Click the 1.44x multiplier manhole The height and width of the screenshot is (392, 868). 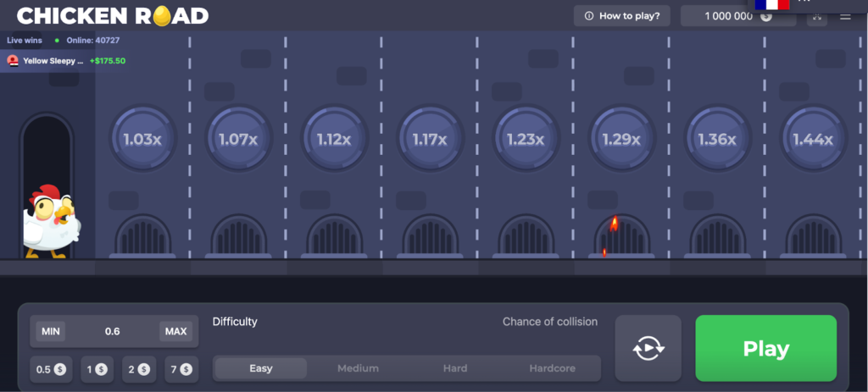click(812, 139)
